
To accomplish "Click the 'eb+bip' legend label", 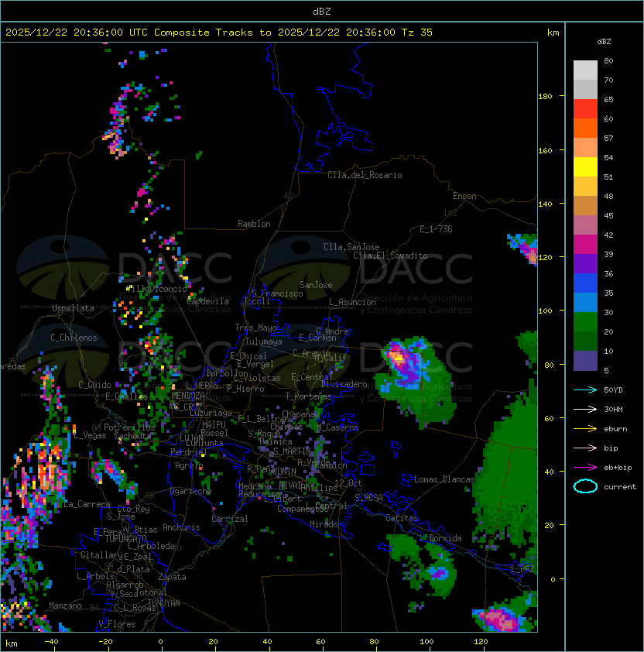I will pyautogui.click(x=618, y=468).
